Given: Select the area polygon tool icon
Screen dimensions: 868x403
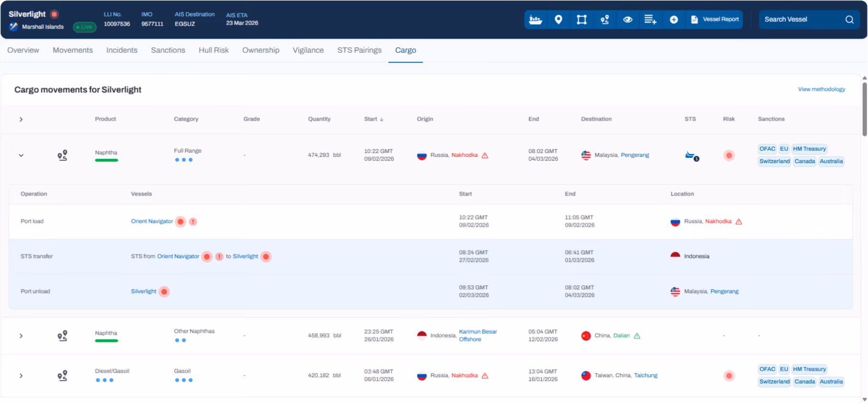Looking at the screenshot, I should pos(581,20).
